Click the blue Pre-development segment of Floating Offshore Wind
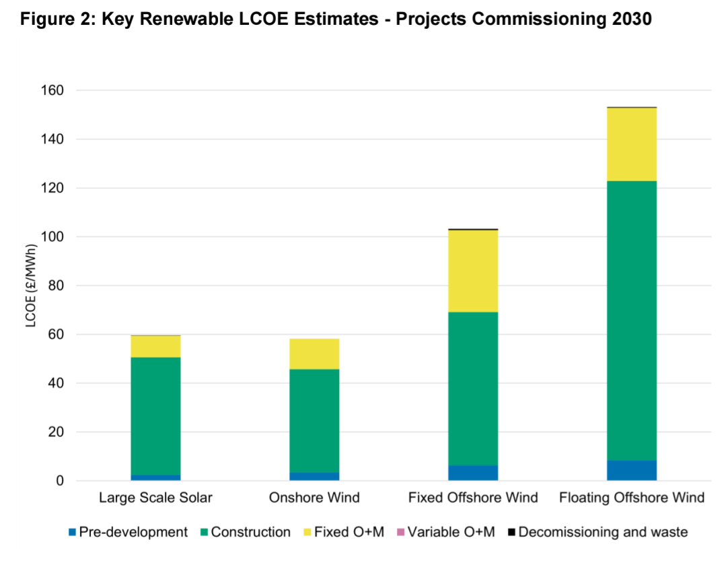Image resolution: width=728 pixels, height=567 pixels. click(632, 471)
